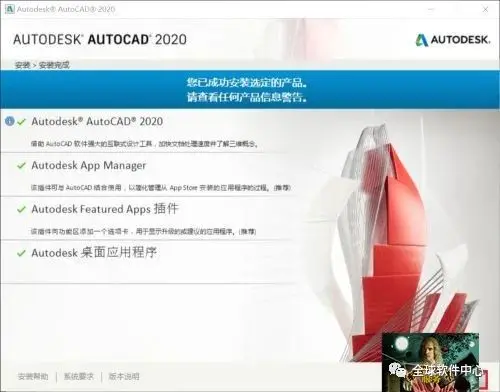The height and width of the screenshot is (392, 500).
Task: Click the 安装完成 breadcrumb step
Action: 54,65
